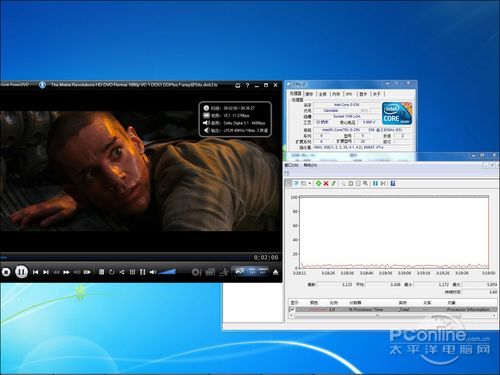Click the counter list horizontal scrollbar

click(378, 315)
